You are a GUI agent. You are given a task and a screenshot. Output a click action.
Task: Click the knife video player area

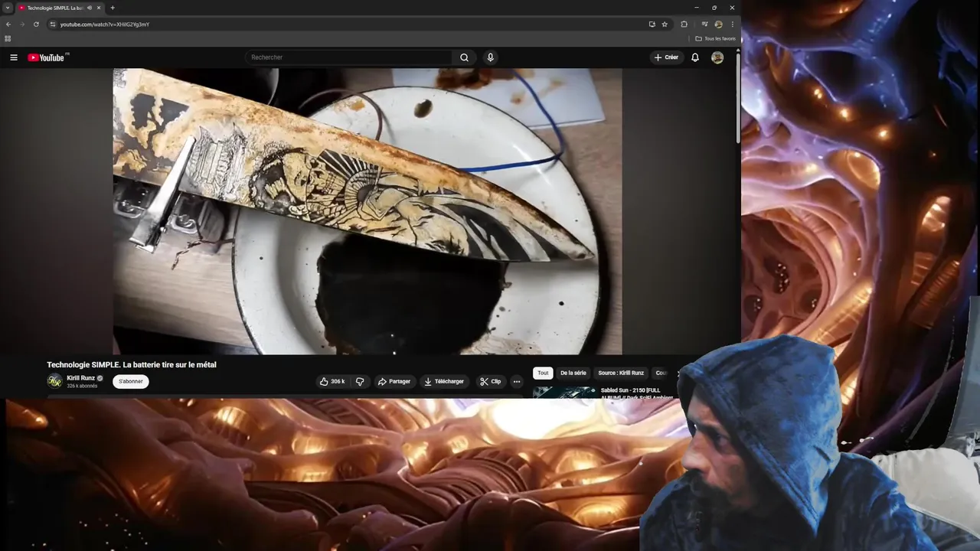(367, 211)
